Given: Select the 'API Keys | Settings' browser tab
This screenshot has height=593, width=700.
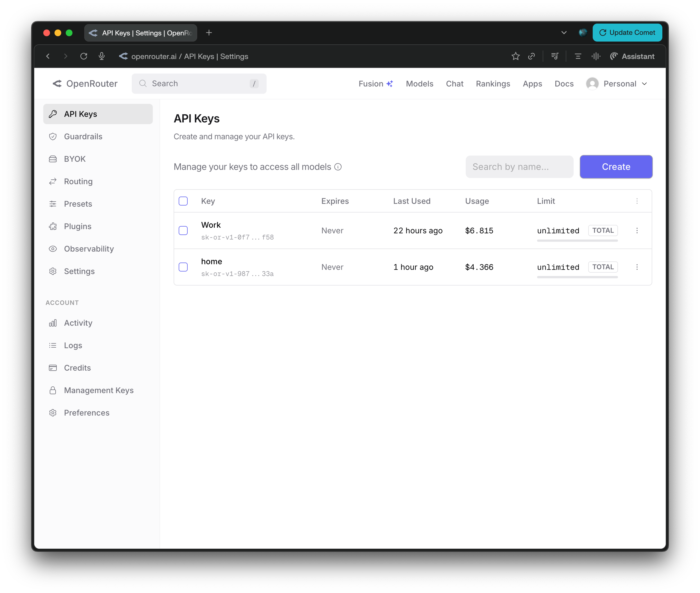Looking at the screenshot, I should pos(141,33).
